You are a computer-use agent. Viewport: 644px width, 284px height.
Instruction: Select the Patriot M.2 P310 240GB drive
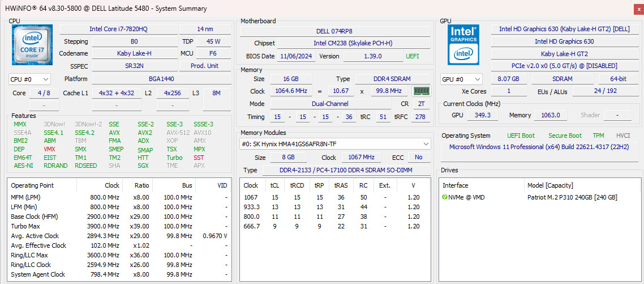(540, 198)
